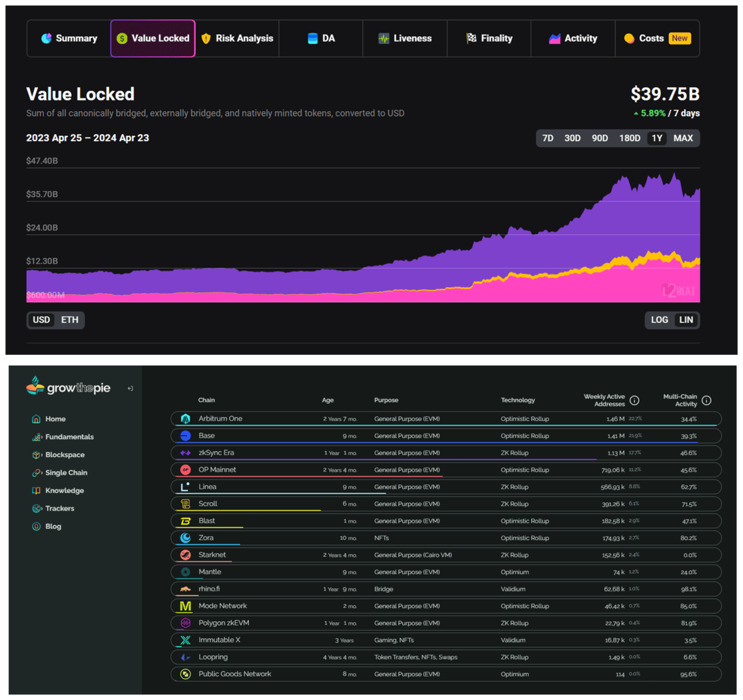Collapse the growthepie sidebar arrow

click(130, 388)
